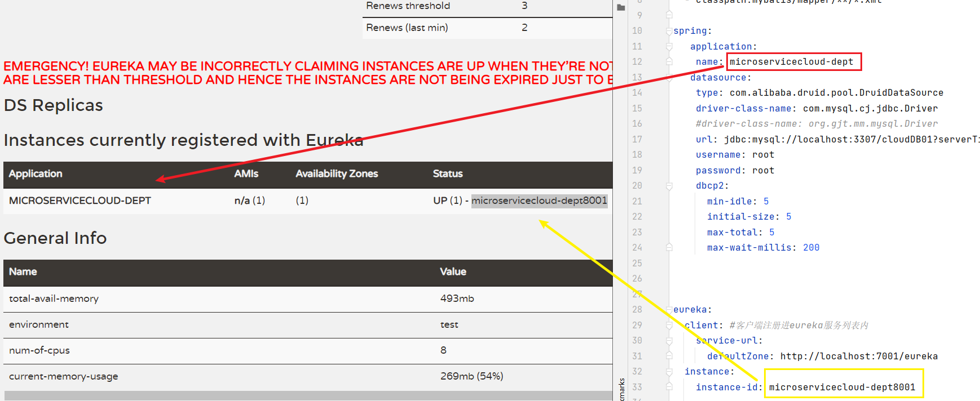Click line number 17 in gutter

click(637, 139)
